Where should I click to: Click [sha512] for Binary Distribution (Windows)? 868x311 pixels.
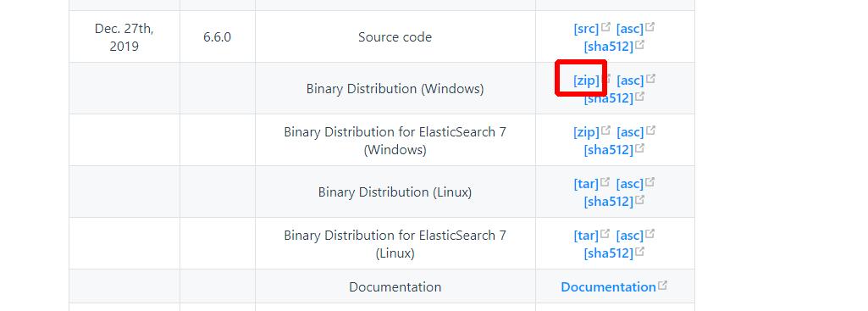coord(608,98)
